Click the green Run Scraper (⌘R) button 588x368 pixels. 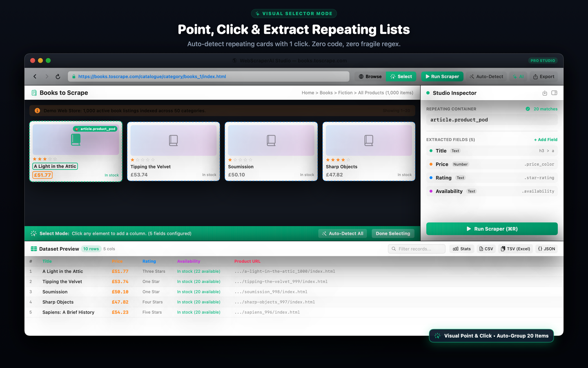point(492,229)
